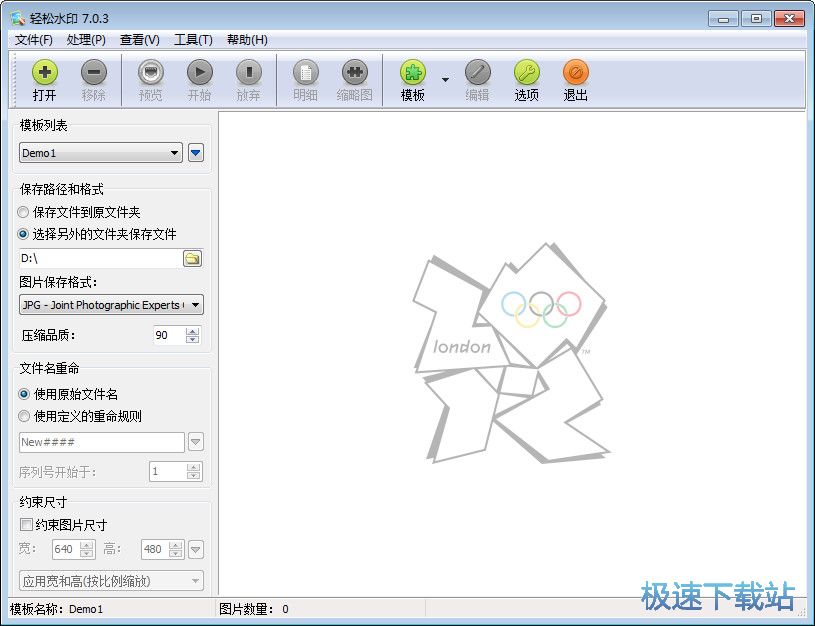Select 保存文件到原文件夹 radio option
The image size is (815, 626).
pyautogui.click(x=22, y=211)
